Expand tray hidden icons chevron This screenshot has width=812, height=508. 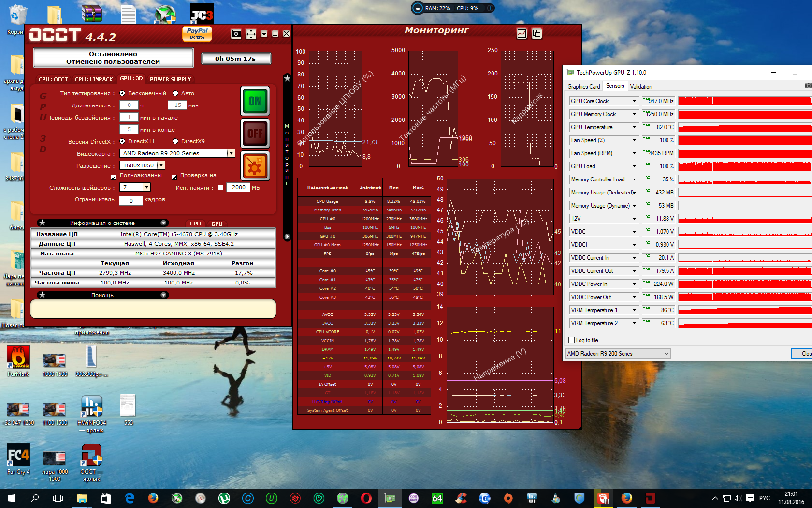715,498
